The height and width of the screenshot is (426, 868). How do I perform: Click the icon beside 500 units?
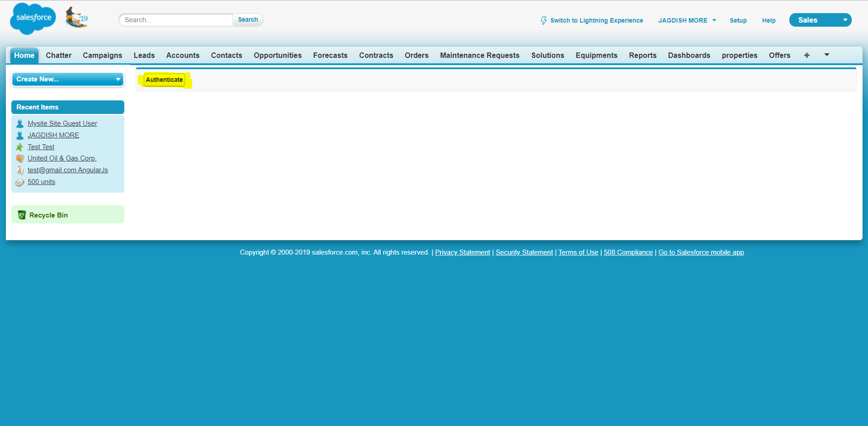[x=20, y=182]
